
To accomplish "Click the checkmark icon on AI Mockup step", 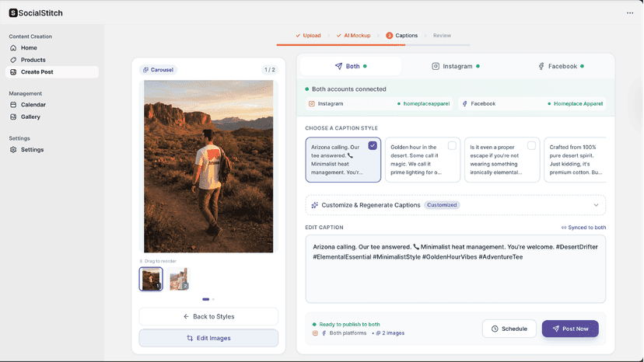I will (339, 35).
